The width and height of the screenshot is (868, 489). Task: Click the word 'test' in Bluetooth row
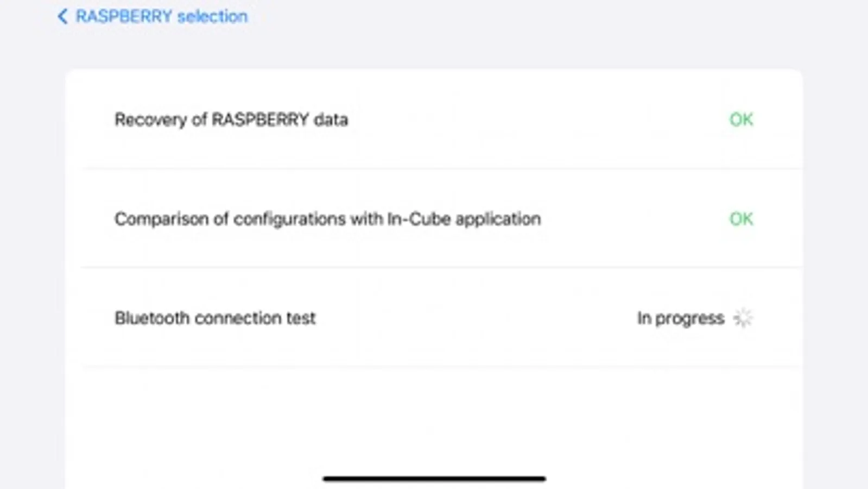[x=301, y=318]
